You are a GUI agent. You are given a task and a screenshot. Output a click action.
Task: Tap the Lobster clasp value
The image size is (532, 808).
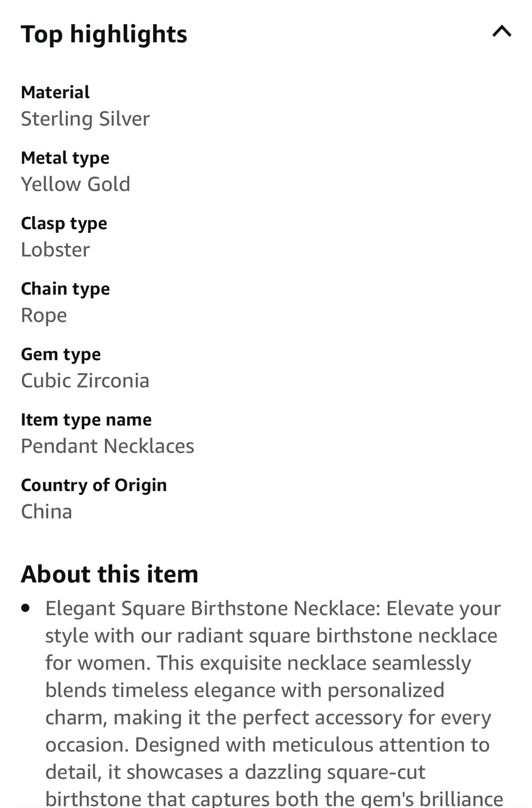click(x=55, y=250)
